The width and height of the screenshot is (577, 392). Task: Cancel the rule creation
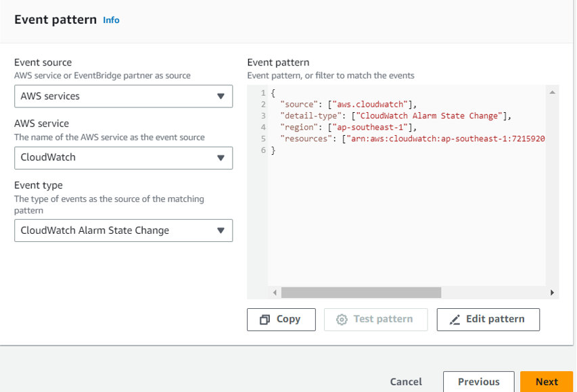[x=406, y=382]
